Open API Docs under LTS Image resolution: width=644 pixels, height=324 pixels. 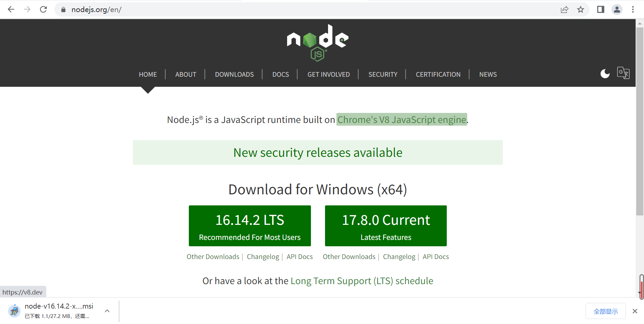[x=300, y=257]
